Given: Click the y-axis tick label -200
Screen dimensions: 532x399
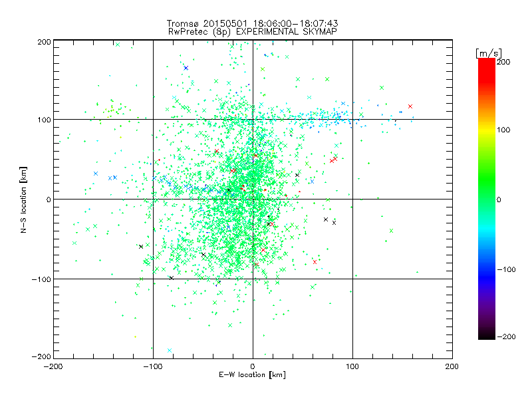Looking at the screenshot, I should pos(41,356).
